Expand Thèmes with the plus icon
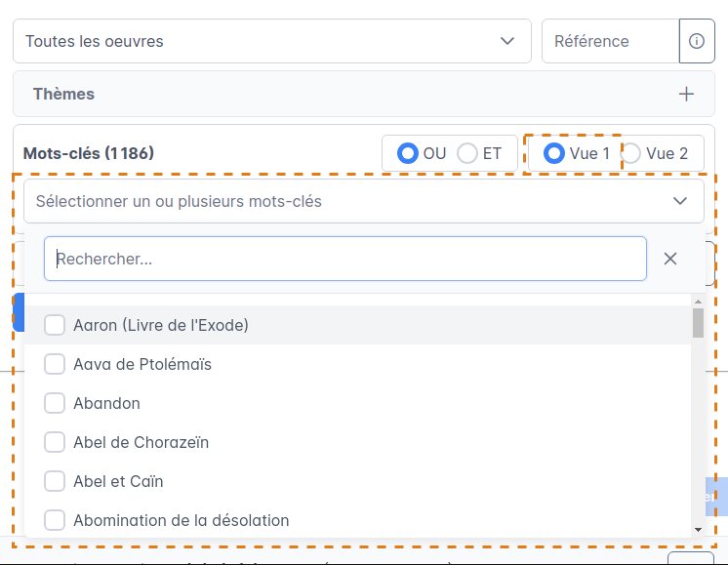This screenshot has height=565, width=728. [x=687, y=94]
